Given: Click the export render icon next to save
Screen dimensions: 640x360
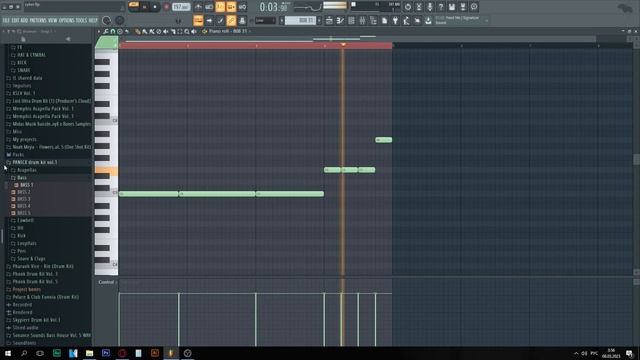Looking at the screenshot, I should pos(463,7).
